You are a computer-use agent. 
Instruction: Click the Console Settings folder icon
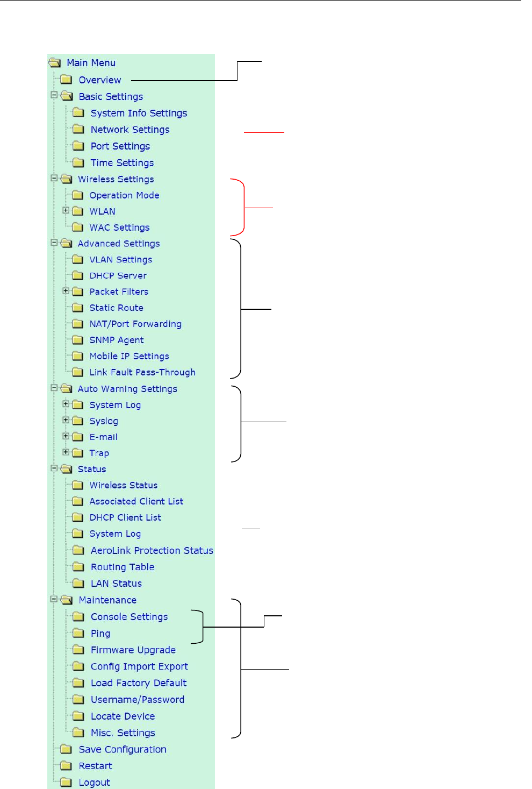tap(78, 617)
